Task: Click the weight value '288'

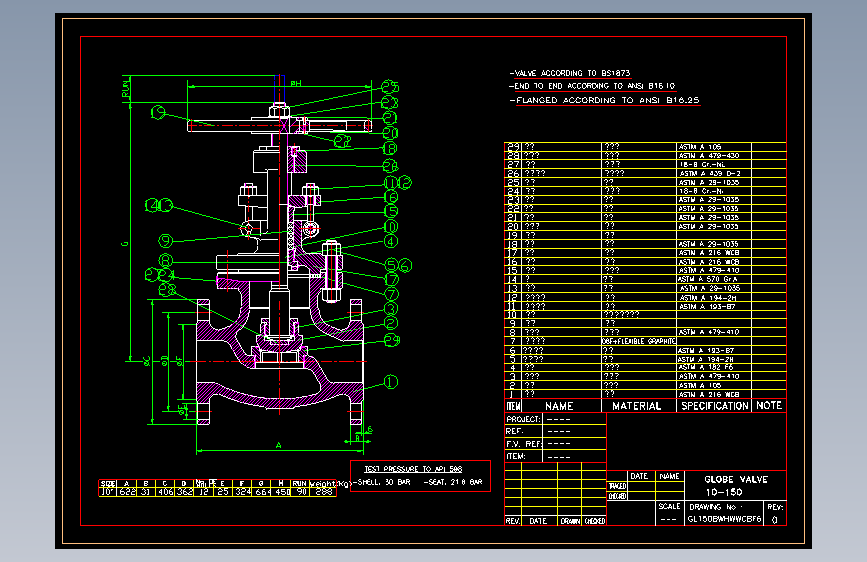Action: point(323,492)
